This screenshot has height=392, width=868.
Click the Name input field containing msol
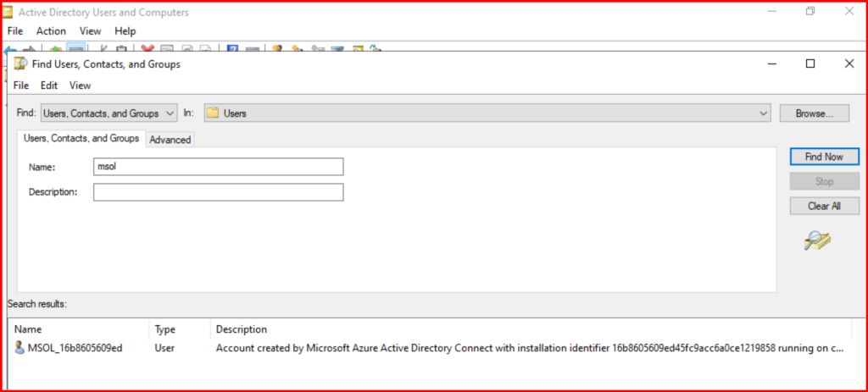point(218,167)
